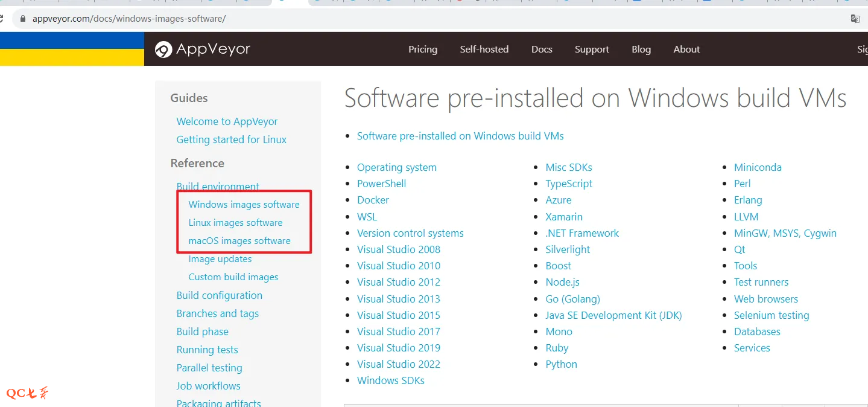
Task: Click the site security lock icon
Action: pos(23,19)
